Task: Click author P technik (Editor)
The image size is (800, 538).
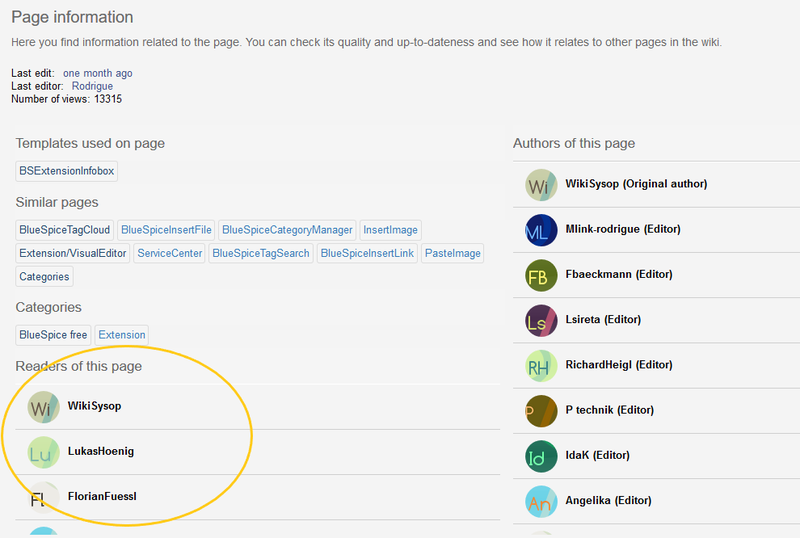Action: click(x=610, y=410)
